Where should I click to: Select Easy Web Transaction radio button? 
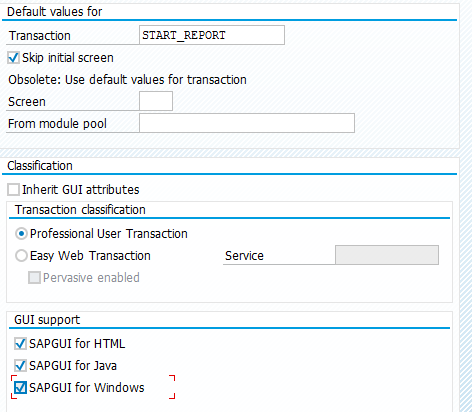coord(21,256)
